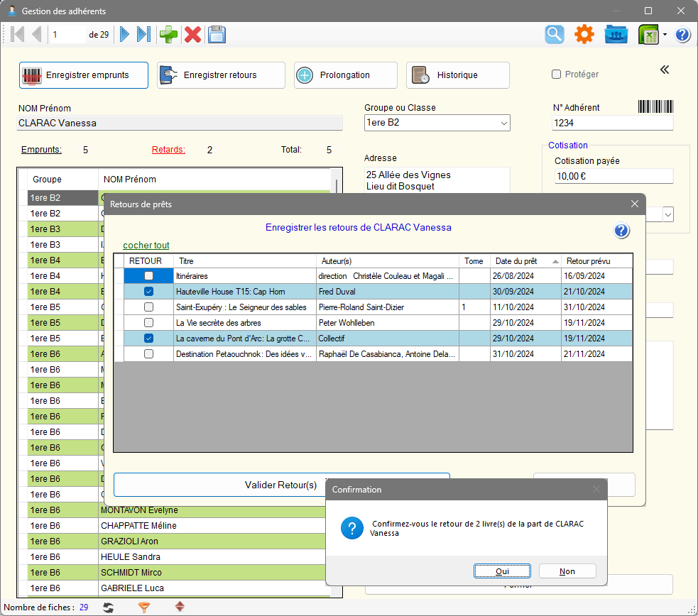698x616 pixels.
Task: Click N° Adhérent field 1234
Action: click(x=613, y=123)
